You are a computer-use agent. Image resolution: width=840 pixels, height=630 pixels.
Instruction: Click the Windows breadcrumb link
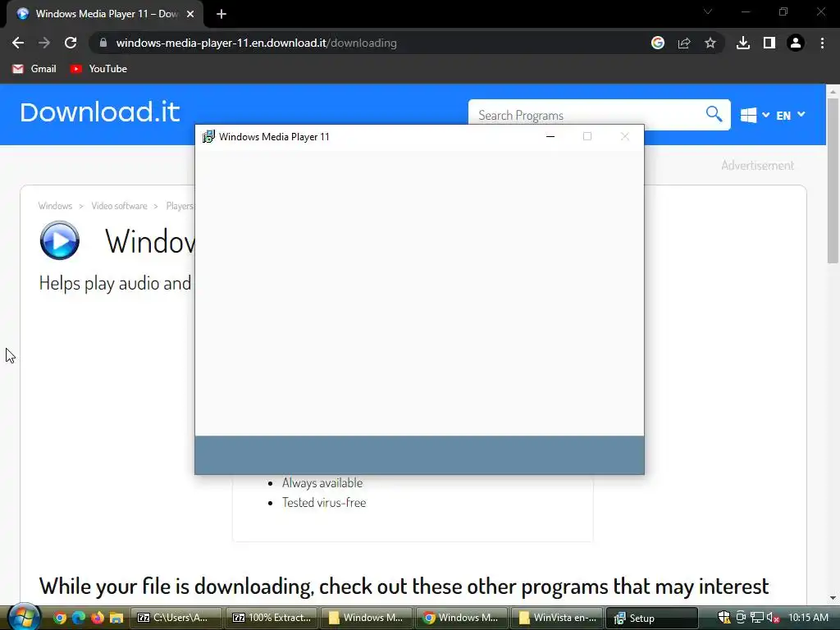[55, 206]
